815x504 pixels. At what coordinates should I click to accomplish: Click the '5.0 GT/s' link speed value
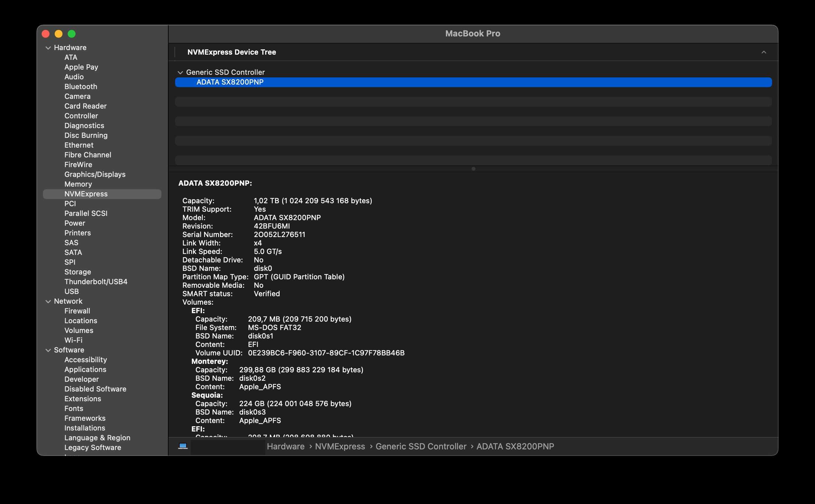[x=268, y=252]
